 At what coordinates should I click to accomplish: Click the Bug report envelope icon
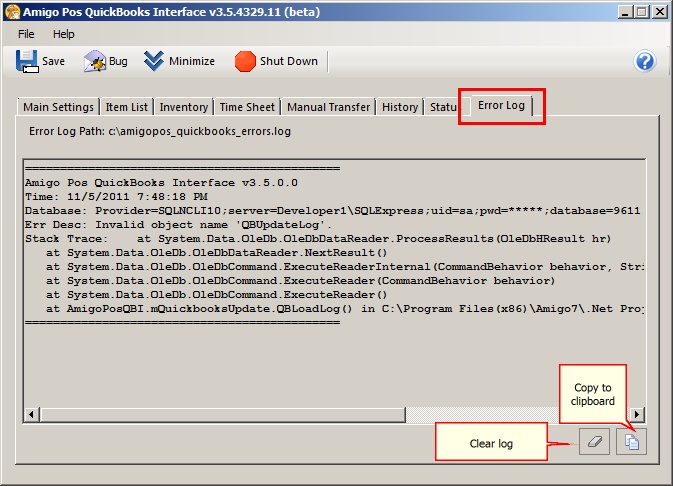coord(95,61)
